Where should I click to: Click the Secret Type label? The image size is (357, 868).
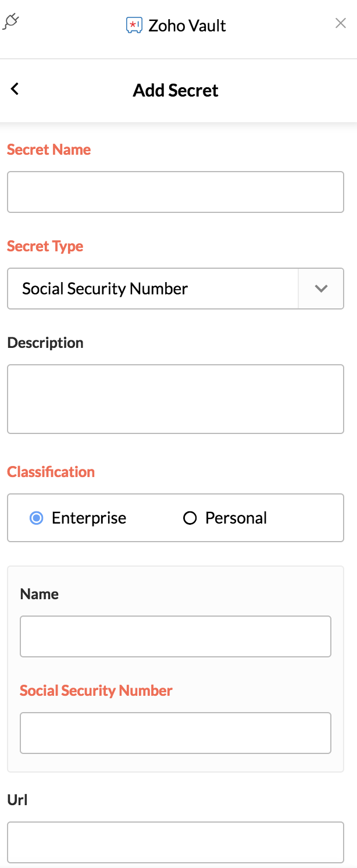coord(45,246)
